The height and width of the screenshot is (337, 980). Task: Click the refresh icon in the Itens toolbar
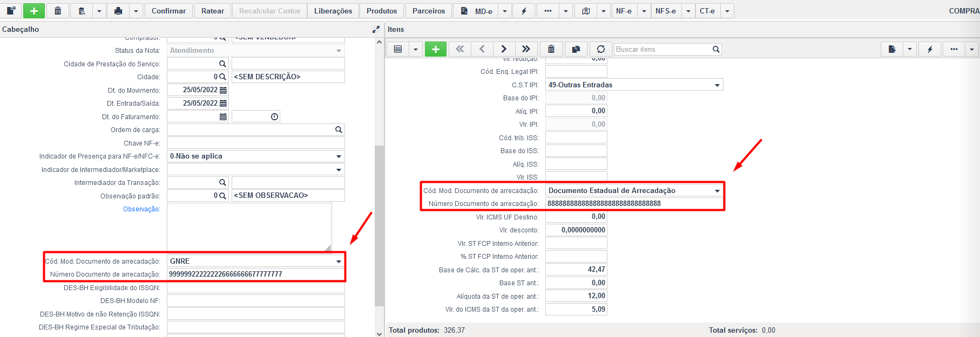(600, 49)
